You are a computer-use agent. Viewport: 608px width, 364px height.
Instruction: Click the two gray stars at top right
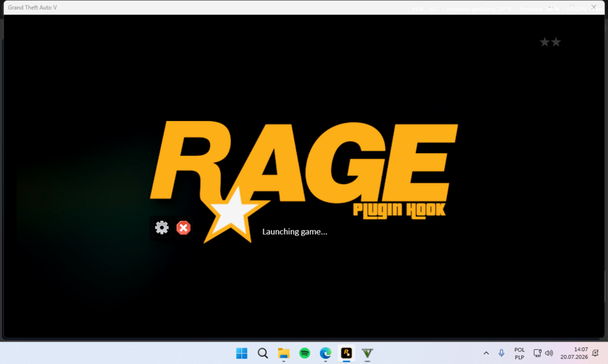pos(550,42)
